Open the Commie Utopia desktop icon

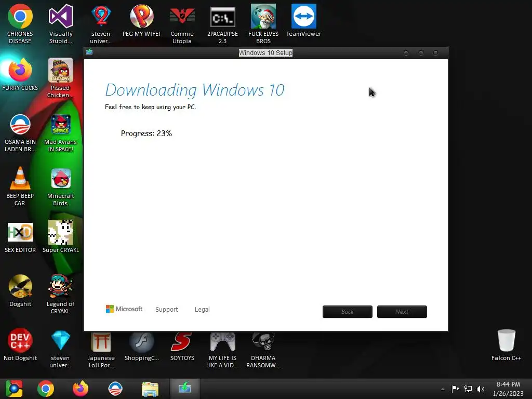(x=182, y=16)
